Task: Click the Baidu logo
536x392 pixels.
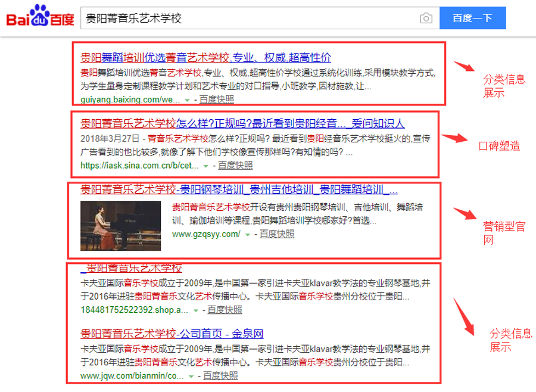Action: coord(40,15)
